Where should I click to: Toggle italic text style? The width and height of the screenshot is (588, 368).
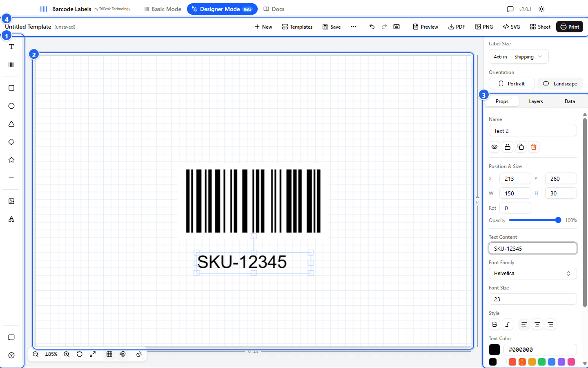[508, 324]
